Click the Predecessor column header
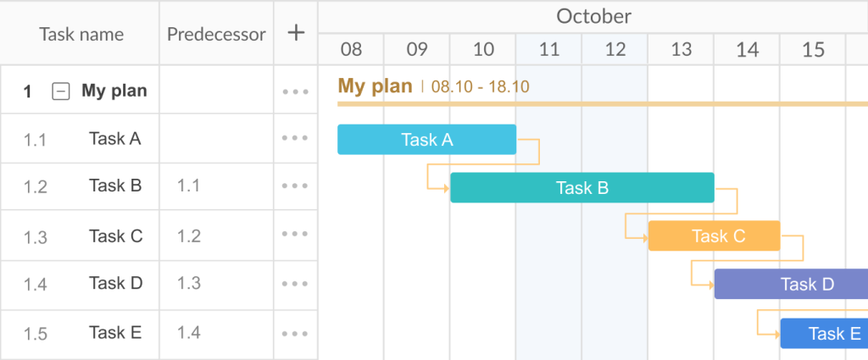Image resolution: width=868 pixels, height=360 pixels. tap(216, 35)
